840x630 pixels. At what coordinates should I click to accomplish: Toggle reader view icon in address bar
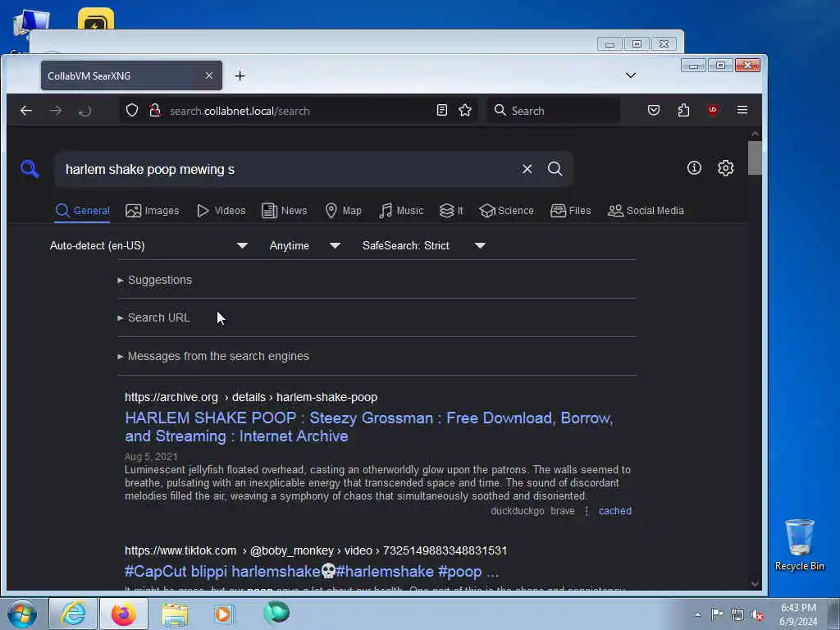(442, 111)
